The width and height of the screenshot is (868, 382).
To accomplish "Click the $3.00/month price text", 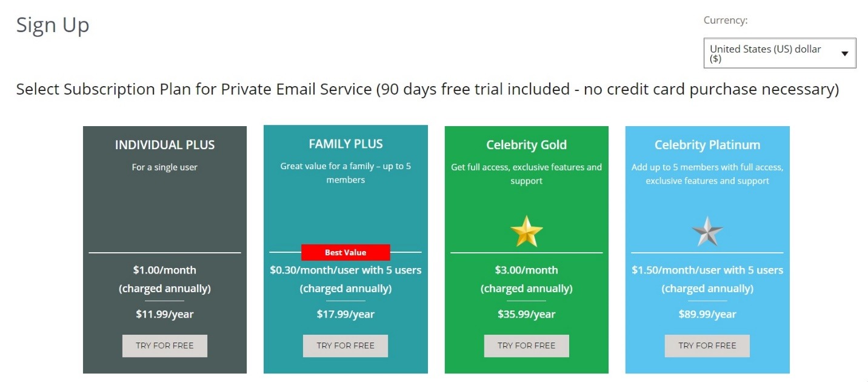I will point(526,270).
